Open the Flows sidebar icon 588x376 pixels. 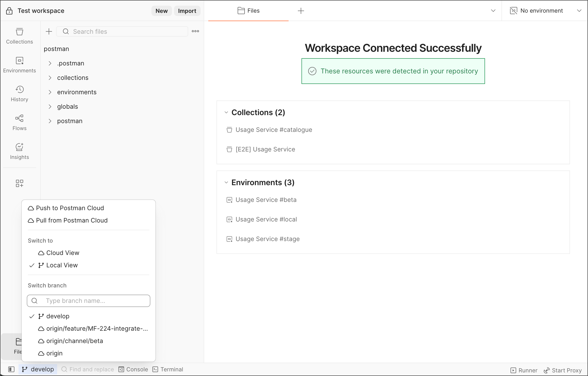[x=20, y=122]
